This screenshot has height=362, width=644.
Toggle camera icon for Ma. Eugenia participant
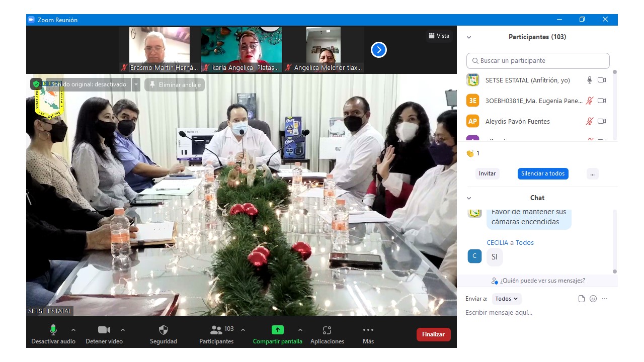pos(602,101)
